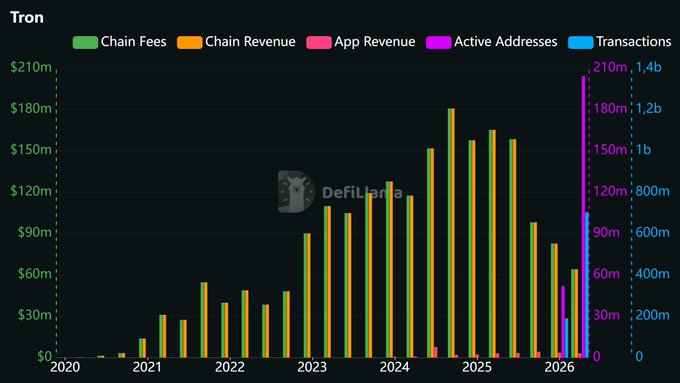Click the highest bar near $180m
This screenshot has width=680, height=383.
point(451,233)
